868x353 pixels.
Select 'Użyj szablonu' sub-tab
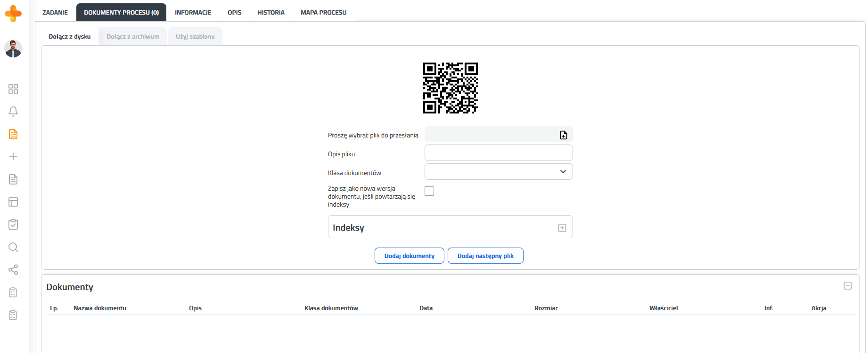pyautogui.click(x=195, y=37)
